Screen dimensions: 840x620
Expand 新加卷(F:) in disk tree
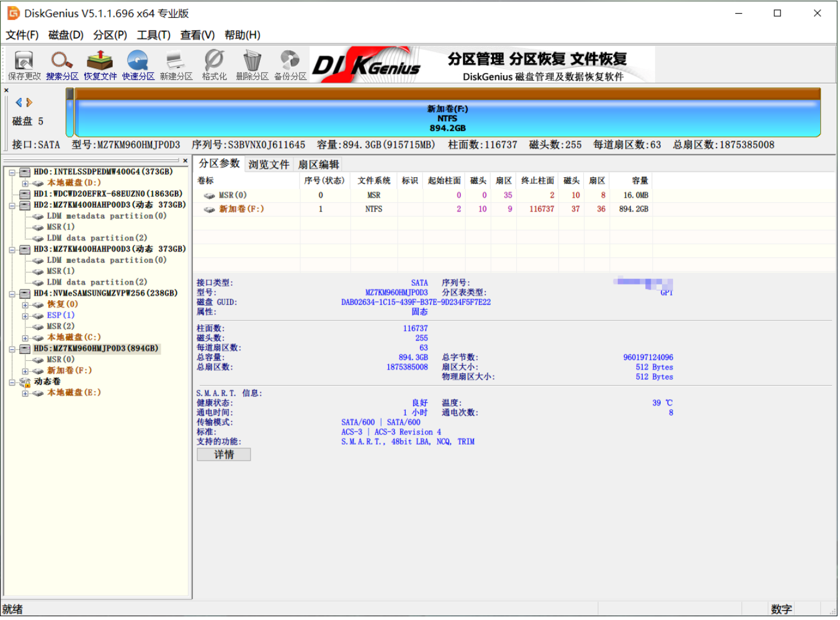pyautogui.click(x=25, y=371)
